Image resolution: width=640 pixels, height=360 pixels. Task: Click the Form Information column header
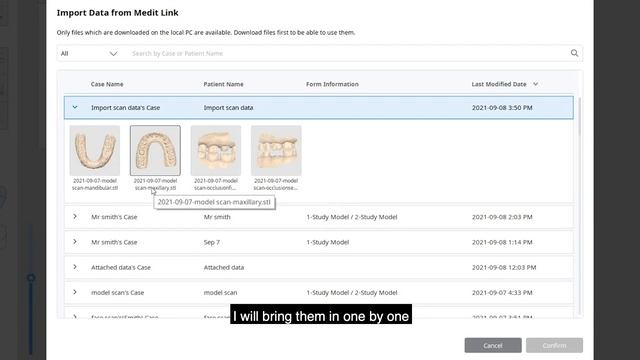(x=332, y=84)
